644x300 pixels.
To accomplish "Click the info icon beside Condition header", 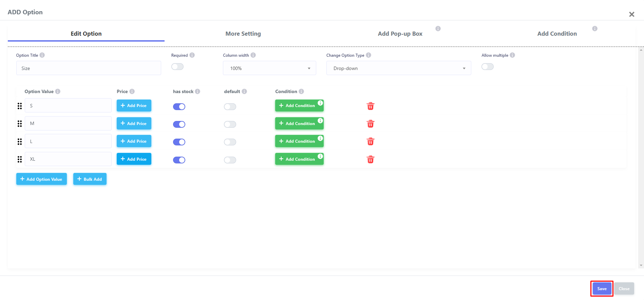I will [x=301, y=91].
